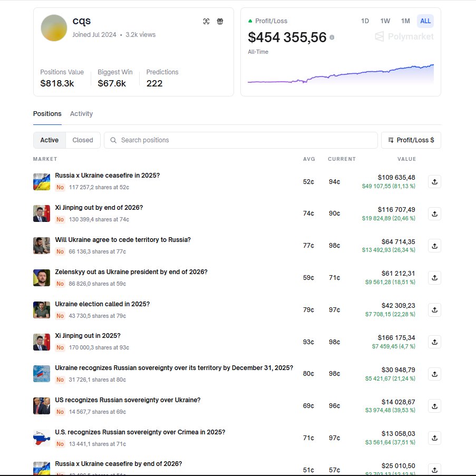Click the green up-arrow beside Profit/Loss label
This screenshot has height=476, width=476.
coord(250,22)
